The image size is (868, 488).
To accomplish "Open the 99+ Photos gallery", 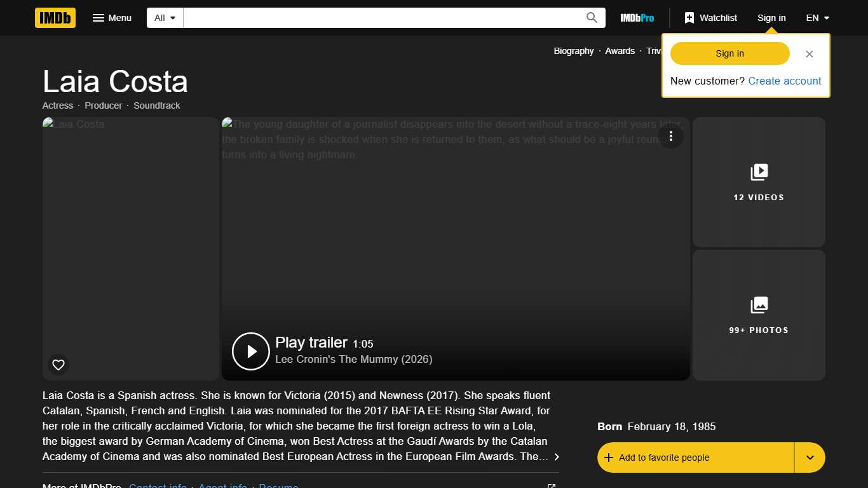I will (759, 315).
